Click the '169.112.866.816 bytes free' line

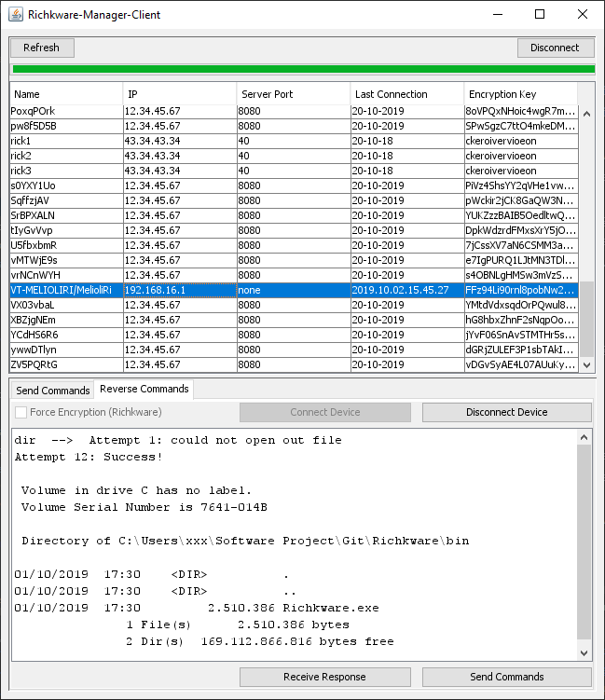(260, 641)
